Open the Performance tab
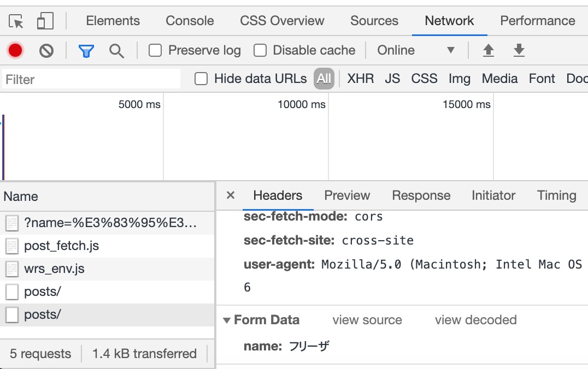The height and width of the screenshot is (369, 588). (x=538, y=21)
